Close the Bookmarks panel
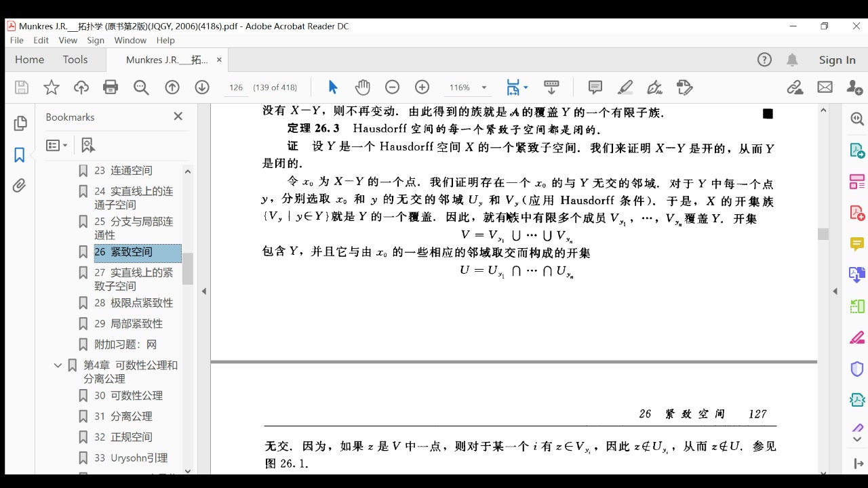 point(178,117)
